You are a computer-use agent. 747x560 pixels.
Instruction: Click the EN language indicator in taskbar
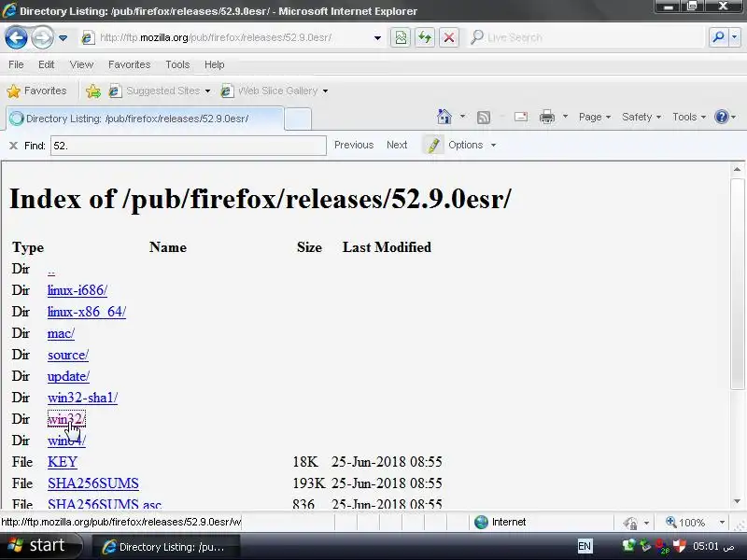[585, 546]
